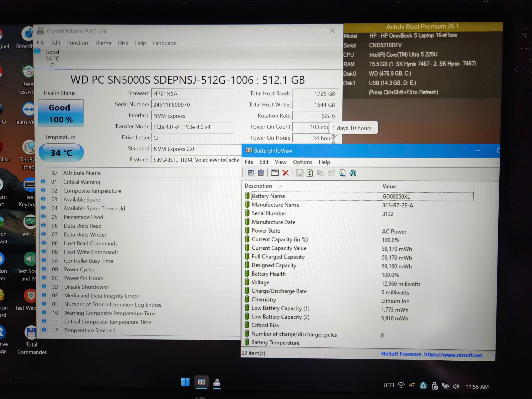Click the round A icon in the system tray
This screenshot has width=532, height=399.
[x=423, y=385]
